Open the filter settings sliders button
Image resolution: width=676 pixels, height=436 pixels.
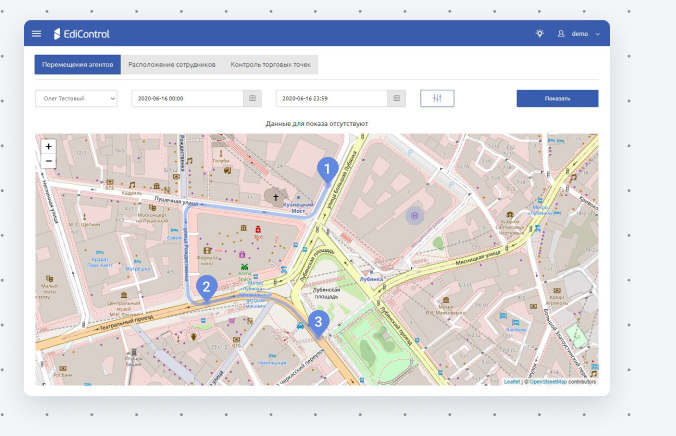438,98
